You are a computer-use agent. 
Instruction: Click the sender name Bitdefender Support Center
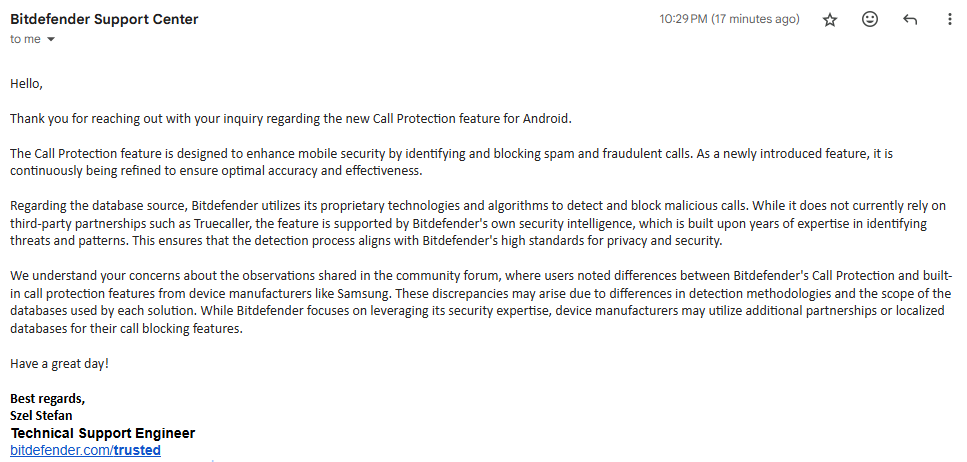tap(104, 19)
